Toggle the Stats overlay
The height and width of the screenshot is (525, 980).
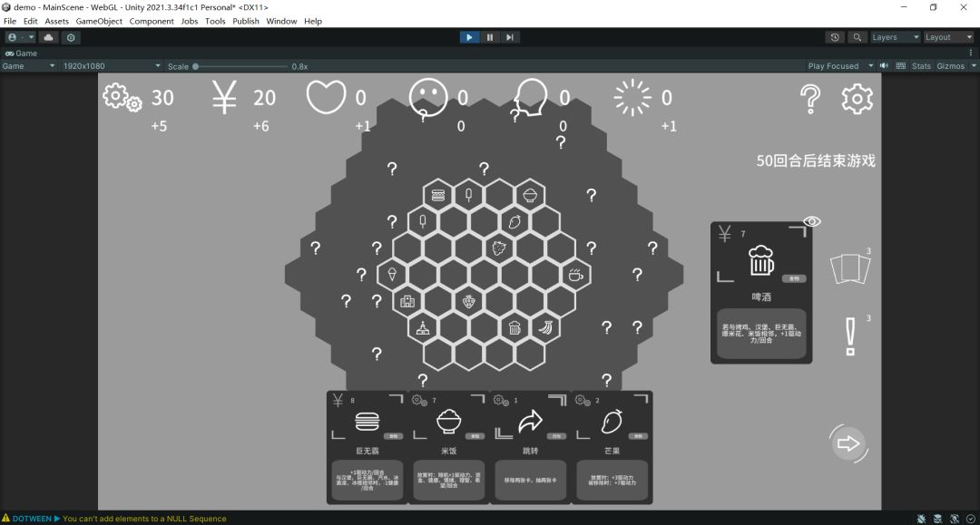[921, 65]
